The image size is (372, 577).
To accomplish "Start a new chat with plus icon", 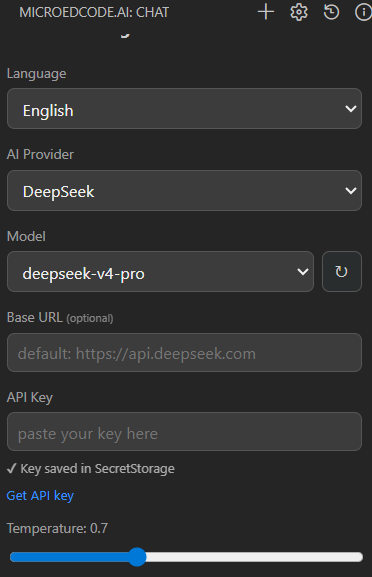I will [x=266, y=12].
